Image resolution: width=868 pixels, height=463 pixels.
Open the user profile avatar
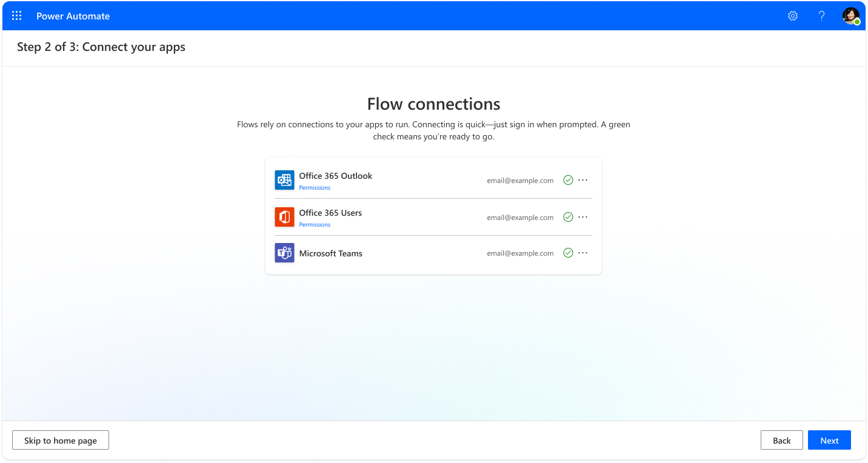click(x=851, y=16)
